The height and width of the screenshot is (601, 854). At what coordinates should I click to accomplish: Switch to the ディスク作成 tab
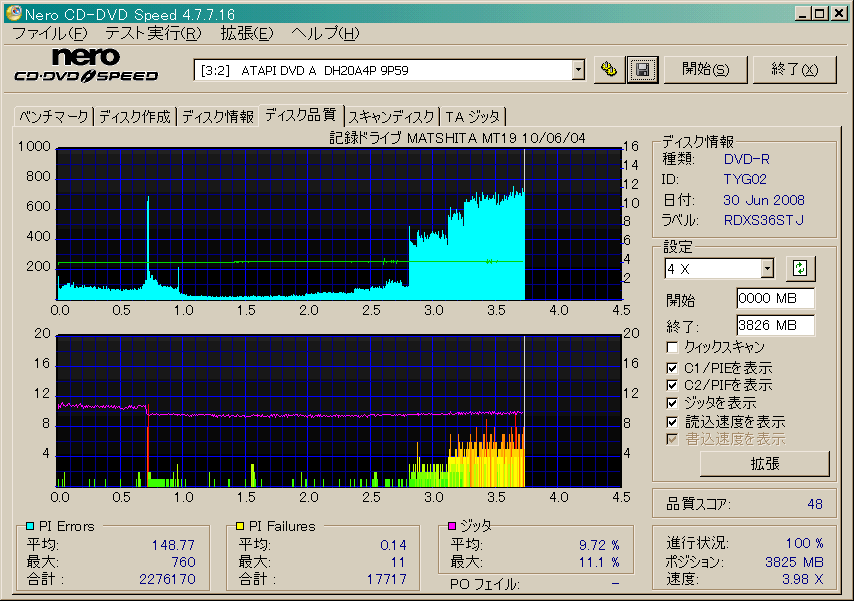click(x=135, y=117)
